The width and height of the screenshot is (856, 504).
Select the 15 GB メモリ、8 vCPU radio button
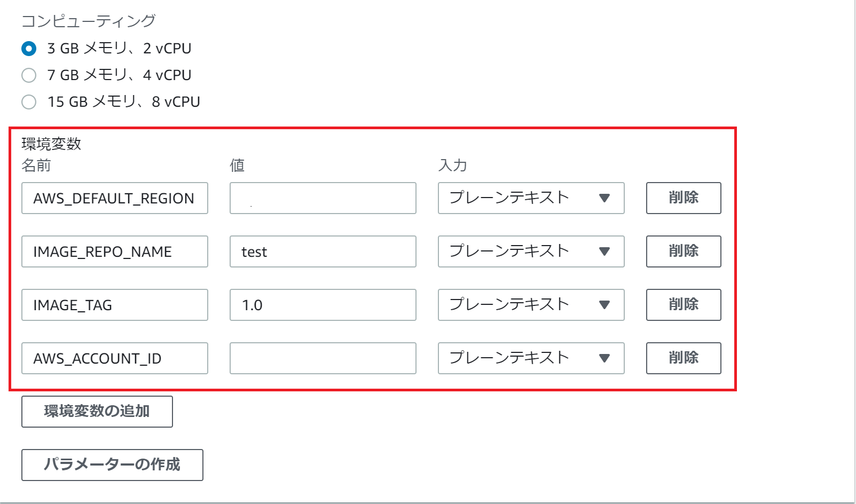29,101
